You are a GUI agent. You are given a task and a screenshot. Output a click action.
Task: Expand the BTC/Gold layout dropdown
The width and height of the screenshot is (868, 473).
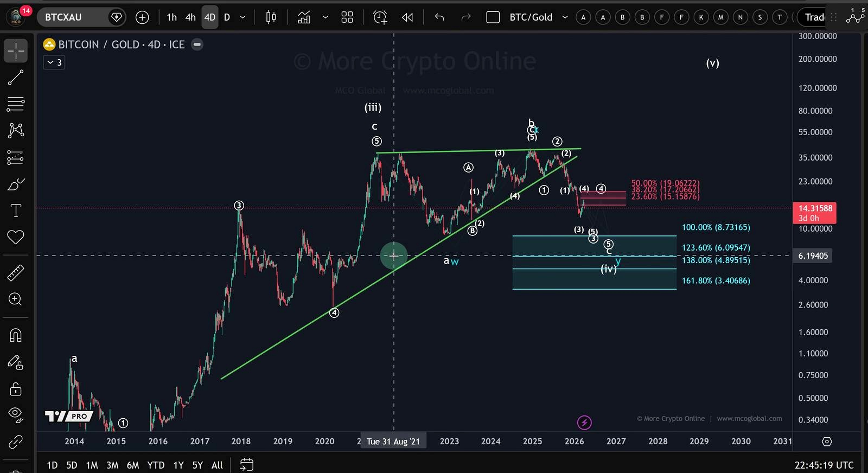(565, 17)
